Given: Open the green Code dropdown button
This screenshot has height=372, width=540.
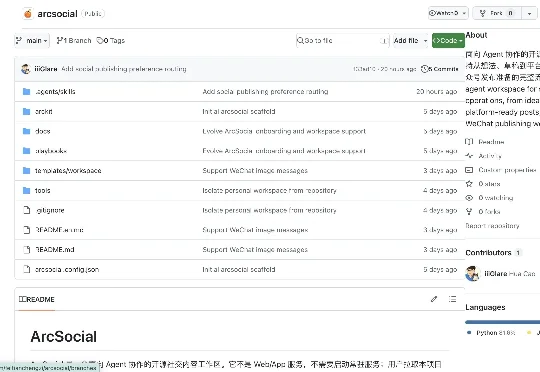Looking at the screenshot, I should [448, 41].
